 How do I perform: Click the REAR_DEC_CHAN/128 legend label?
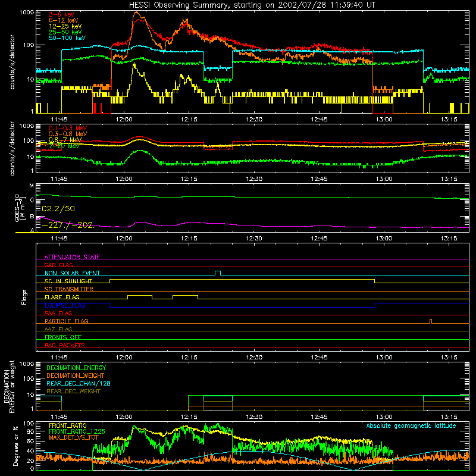tap(79, 384)
